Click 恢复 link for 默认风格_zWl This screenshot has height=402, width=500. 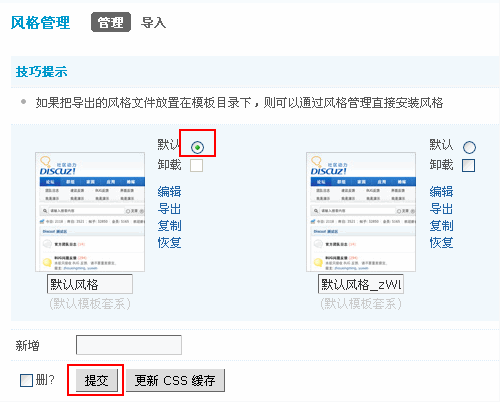tap(441, 242)
